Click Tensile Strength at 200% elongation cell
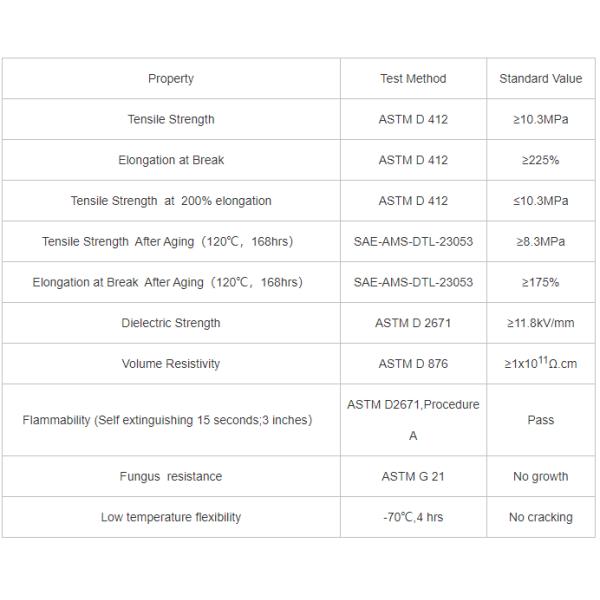600x600 pixels. click(171, 201)
